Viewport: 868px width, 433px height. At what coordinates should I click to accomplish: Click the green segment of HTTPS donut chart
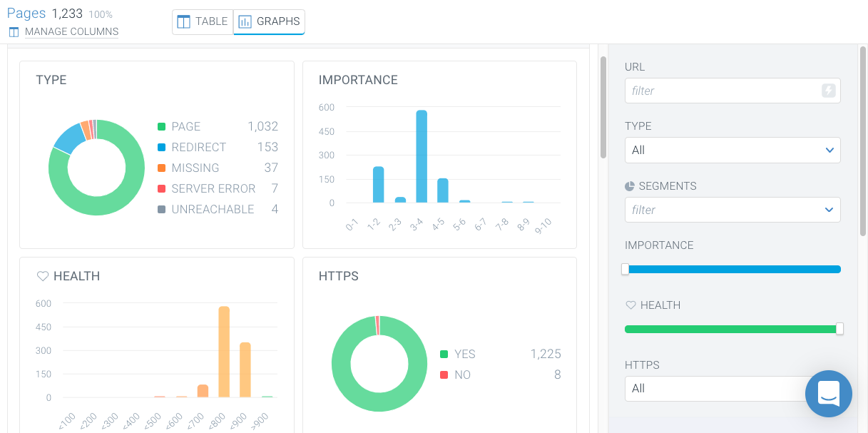click(379, 402)
